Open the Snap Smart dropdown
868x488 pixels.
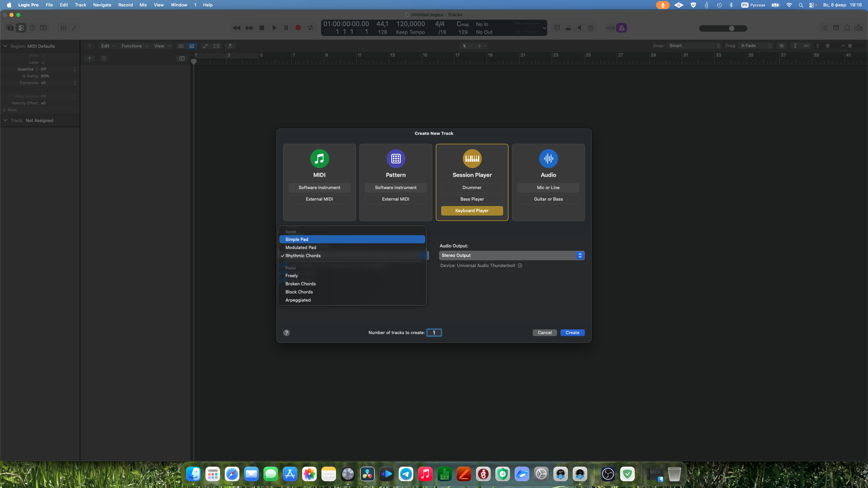pyautogui.click(x=694, y=46)
